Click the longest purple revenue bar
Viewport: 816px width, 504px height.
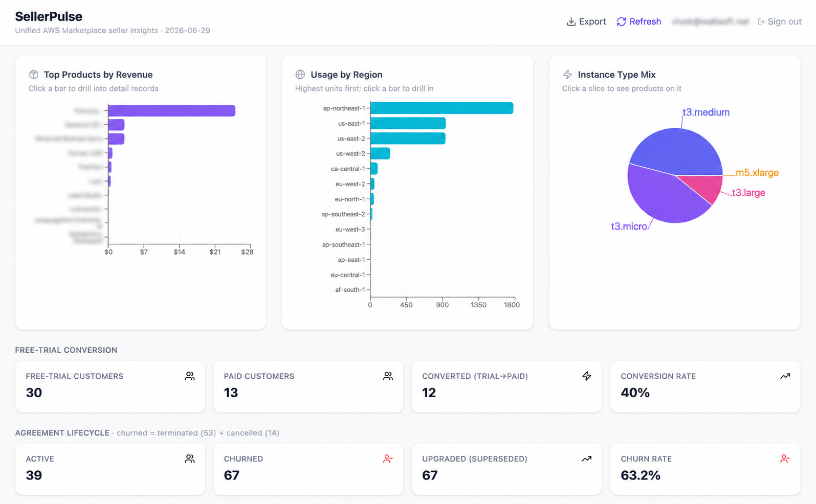[171, 111]
